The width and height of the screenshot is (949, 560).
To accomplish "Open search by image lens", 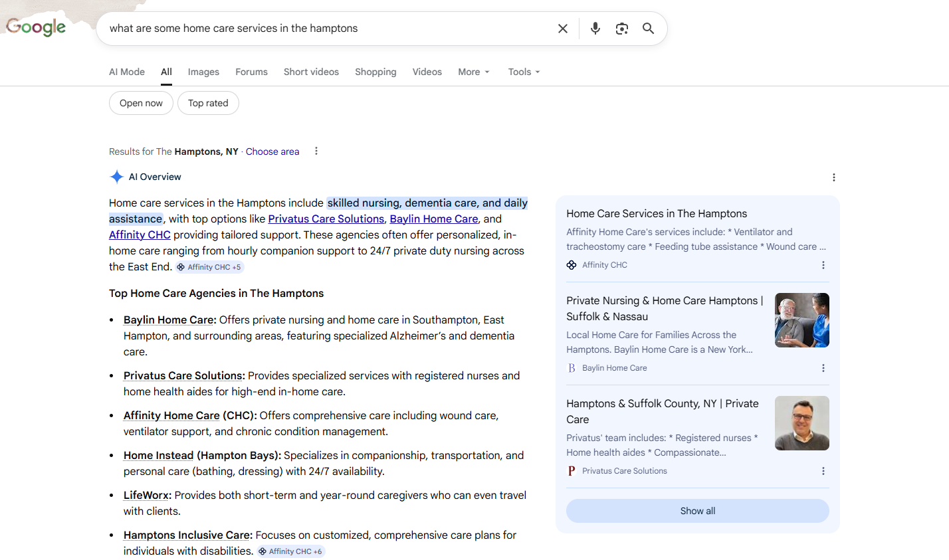I will click(x=621, y=29).
